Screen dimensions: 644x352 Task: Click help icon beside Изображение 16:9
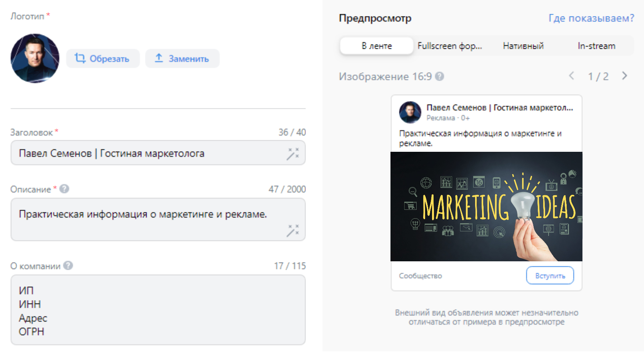click(x=440, y=76)
